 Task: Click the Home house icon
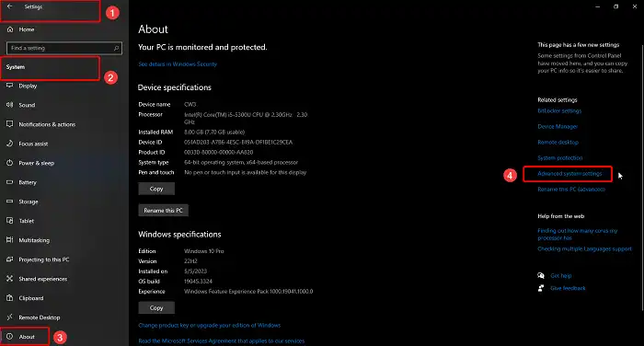coord(10,29)
